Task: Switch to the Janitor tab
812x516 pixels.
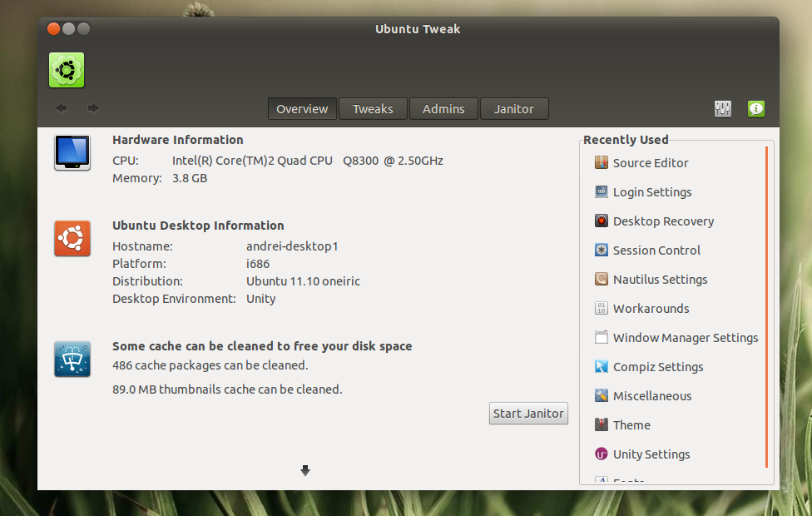Action: point(513,109)
